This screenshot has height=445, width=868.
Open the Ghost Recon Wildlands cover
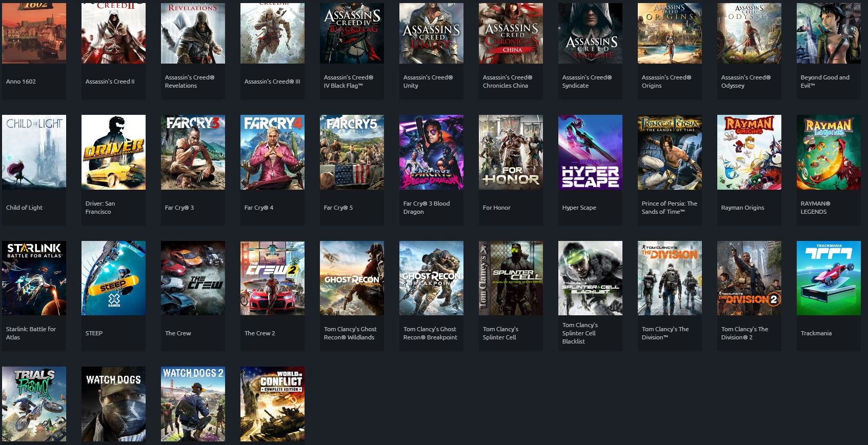click(352, 278)
